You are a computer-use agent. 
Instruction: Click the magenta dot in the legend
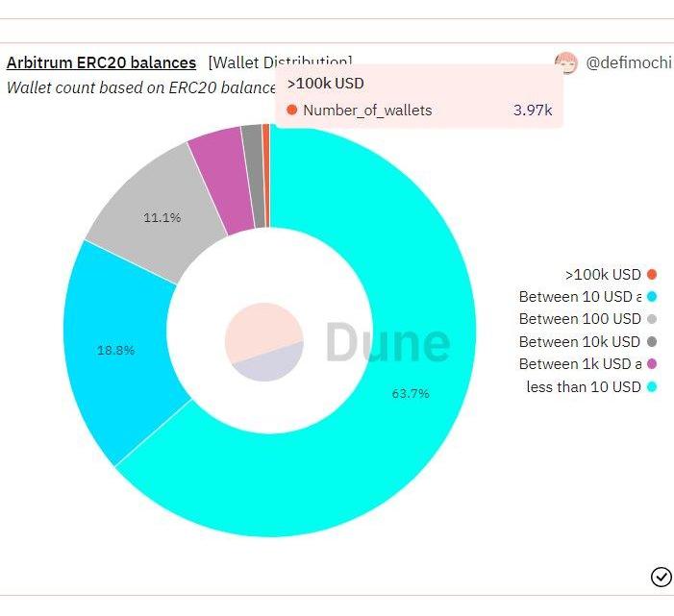click(652, 364)
